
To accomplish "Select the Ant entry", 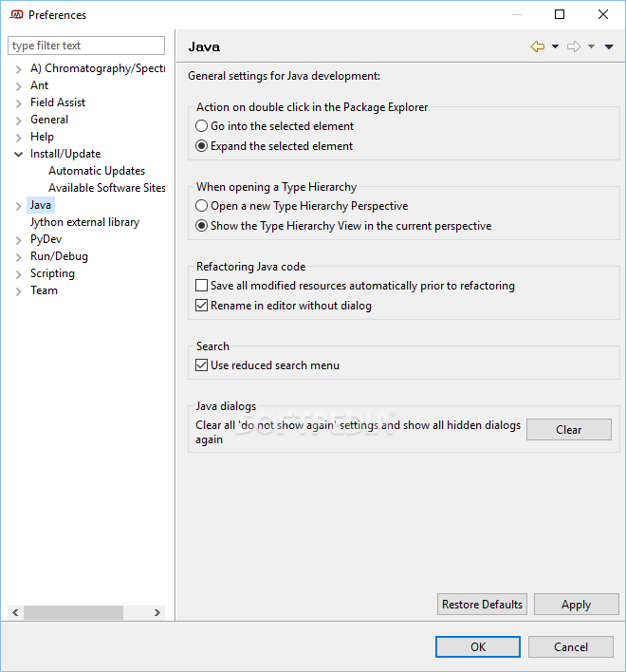I will [40, 85].
